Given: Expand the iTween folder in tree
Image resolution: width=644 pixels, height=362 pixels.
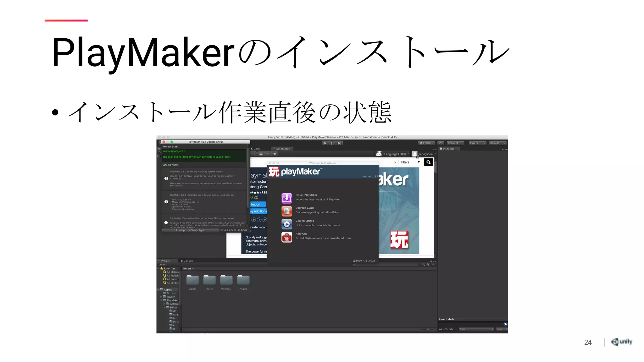Looking at the screenshot, I should tap(161, 297).
